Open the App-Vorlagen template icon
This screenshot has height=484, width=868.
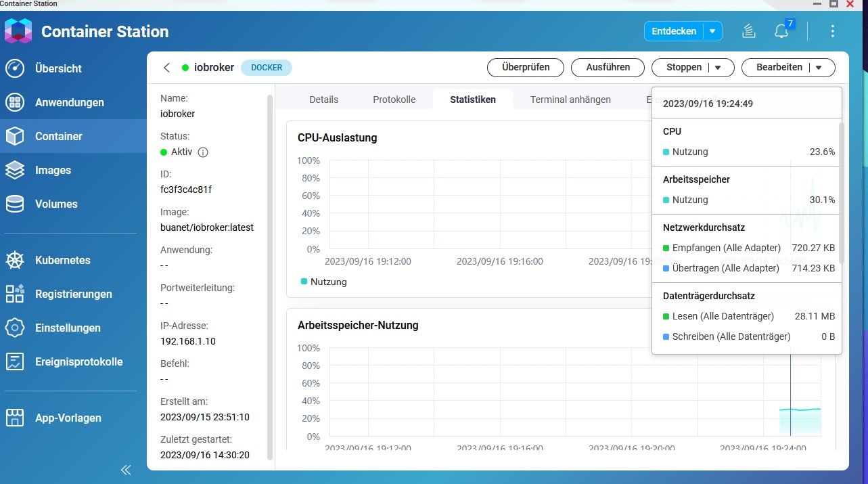(15, 418)
